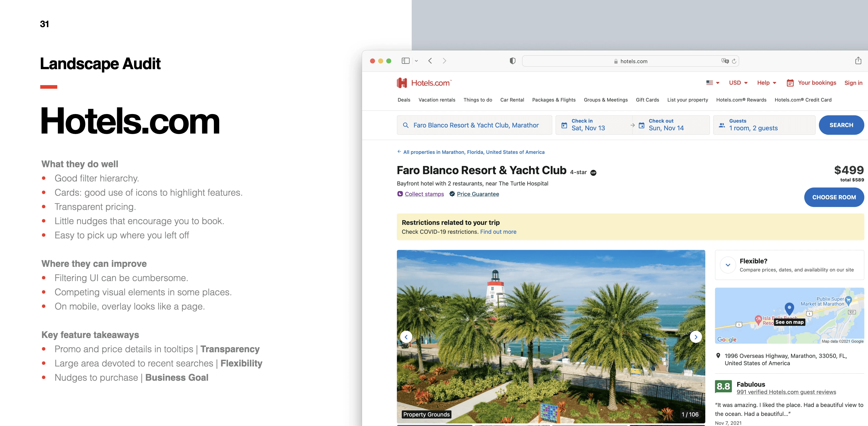Open the Price Guarantee link
This screenshot has width=868, height=426.
pos(478,194)
